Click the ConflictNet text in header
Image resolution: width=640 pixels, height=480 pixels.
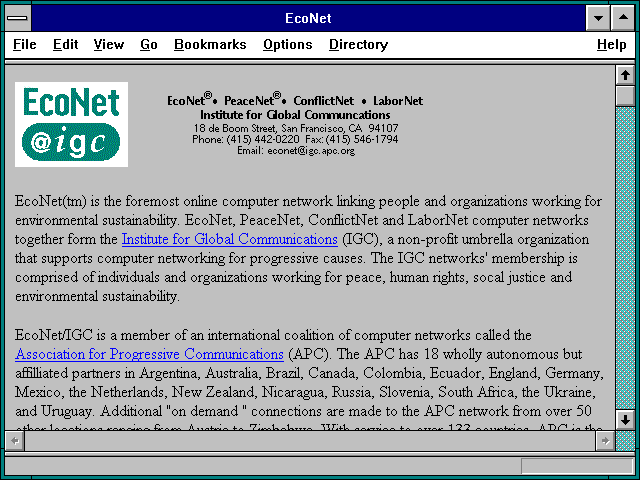point(324,101)
